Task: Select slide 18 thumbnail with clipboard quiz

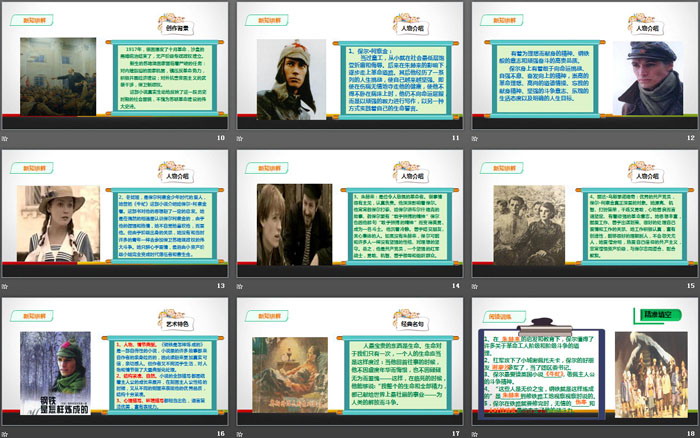Action: 585,361
